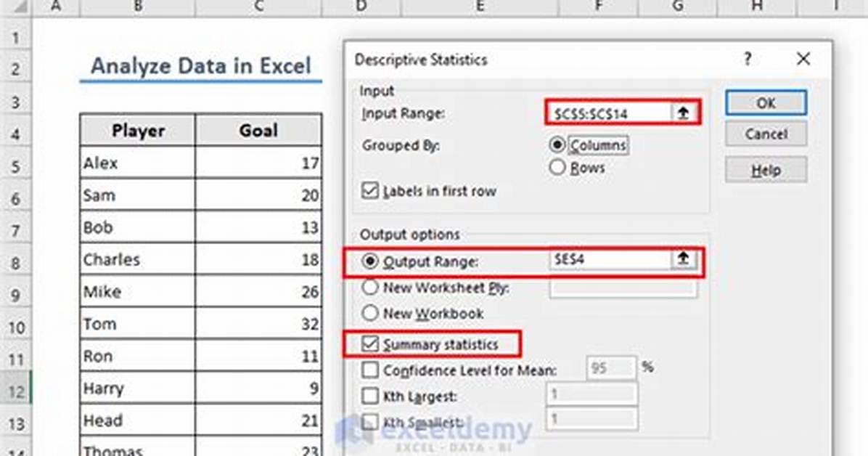The image size is (868, 456).
Task: Enable Confidence Level for Mean checkbox
Action: pos(370,370)
